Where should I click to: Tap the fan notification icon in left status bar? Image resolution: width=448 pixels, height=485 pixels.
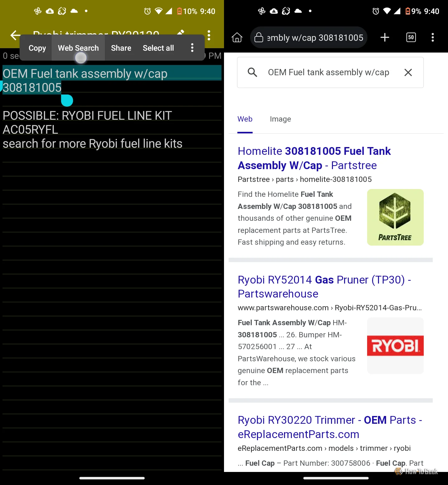(x=38, y=11)
